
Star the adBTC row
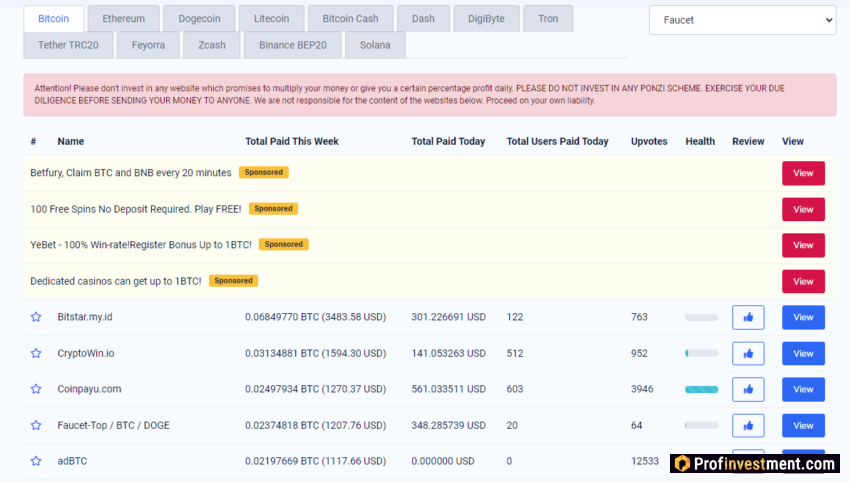coord(36,461)
